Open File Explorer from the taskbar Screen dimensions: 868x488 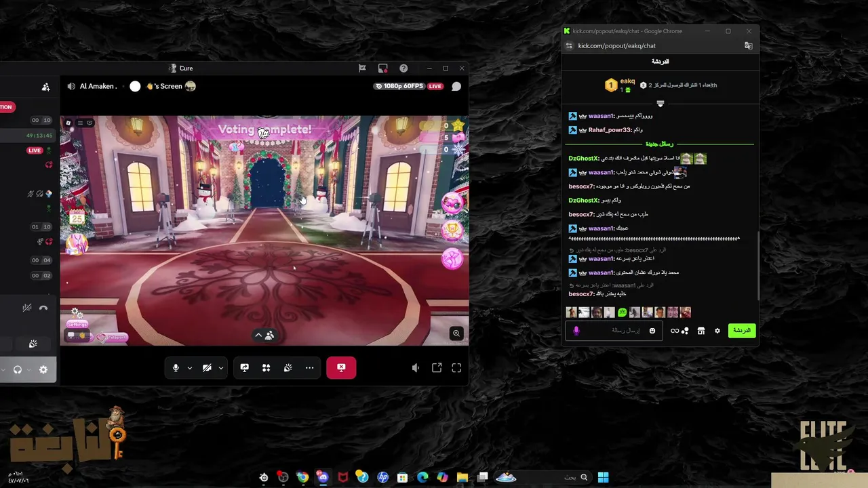[x=462, y=477]
